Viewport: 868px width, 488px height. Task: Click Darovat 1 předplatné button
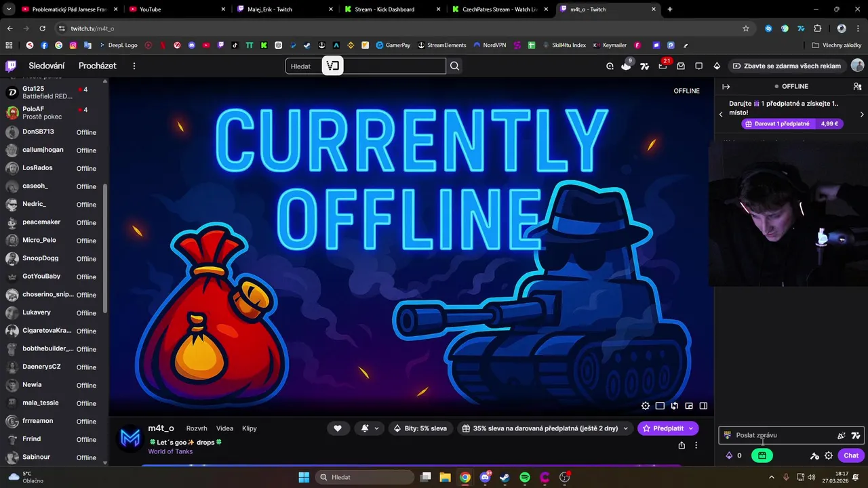pyautogui.click(x=792, y=124)
